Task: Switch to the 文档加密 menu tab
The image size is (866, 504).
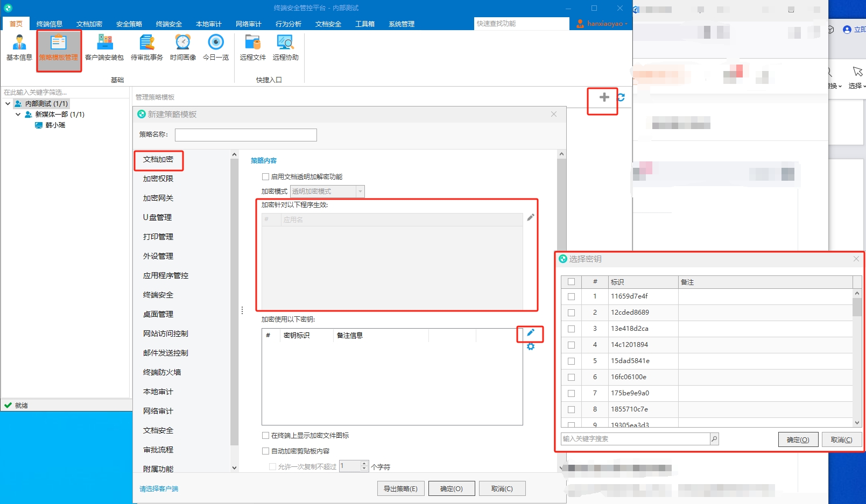Action: click(x=89, y=24)
